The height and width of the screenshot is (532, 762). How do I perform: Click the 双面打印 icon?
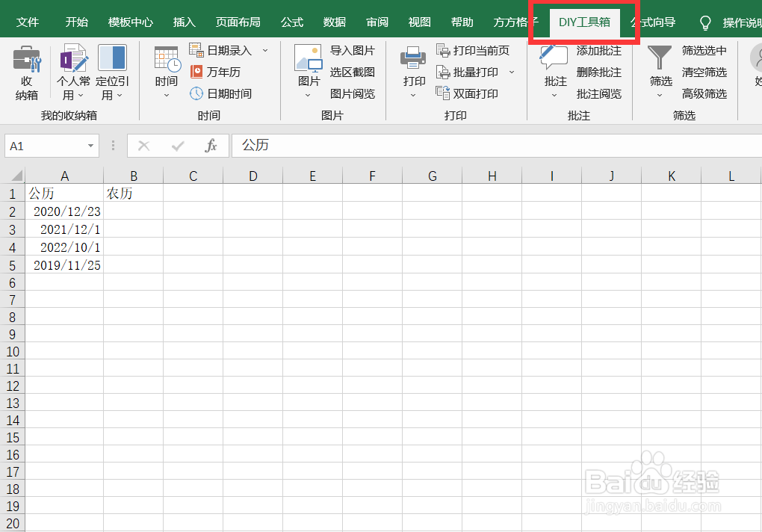pyautogui.click(x=443, y=93)
